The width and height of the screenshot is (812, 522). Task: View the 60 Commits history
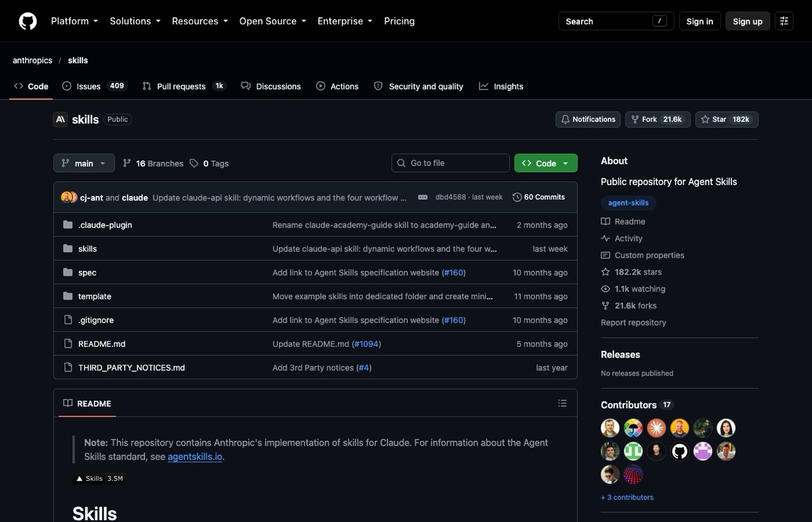(x=539, y=197)
